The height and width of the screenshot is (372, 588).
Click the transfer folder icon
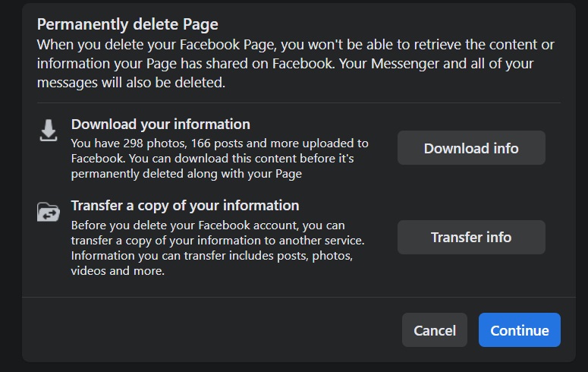(x=49, y=212)
